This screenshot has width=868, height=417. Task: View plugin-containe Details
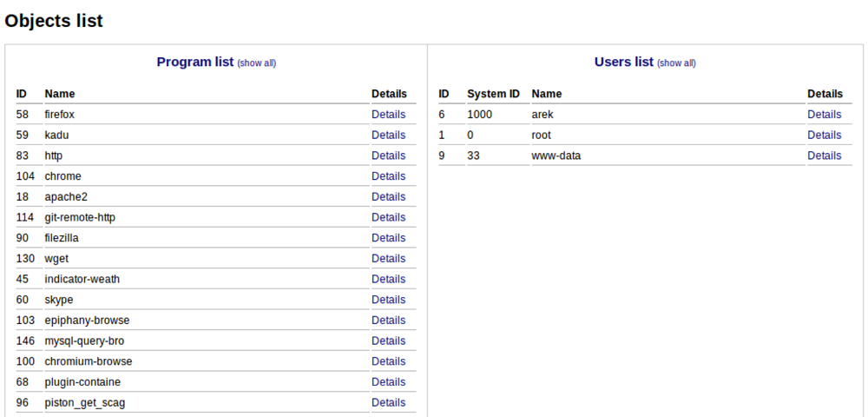coord(388,382)
